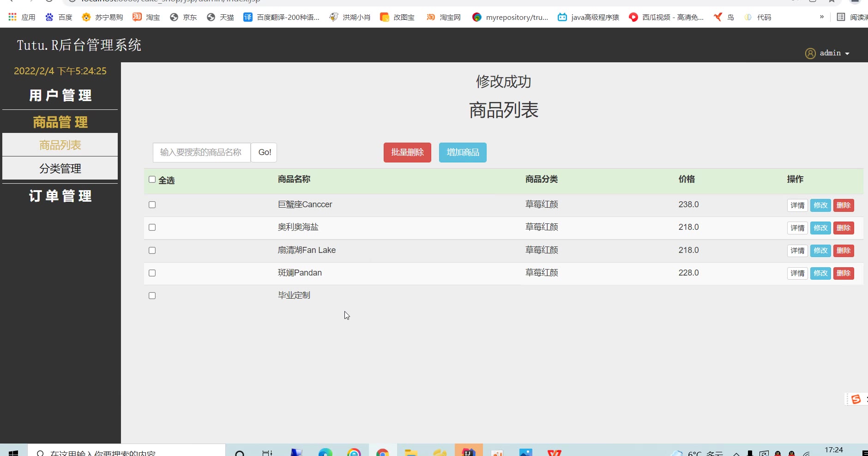Open the Baidu Translate bookmark

click(x=281, y=18)
